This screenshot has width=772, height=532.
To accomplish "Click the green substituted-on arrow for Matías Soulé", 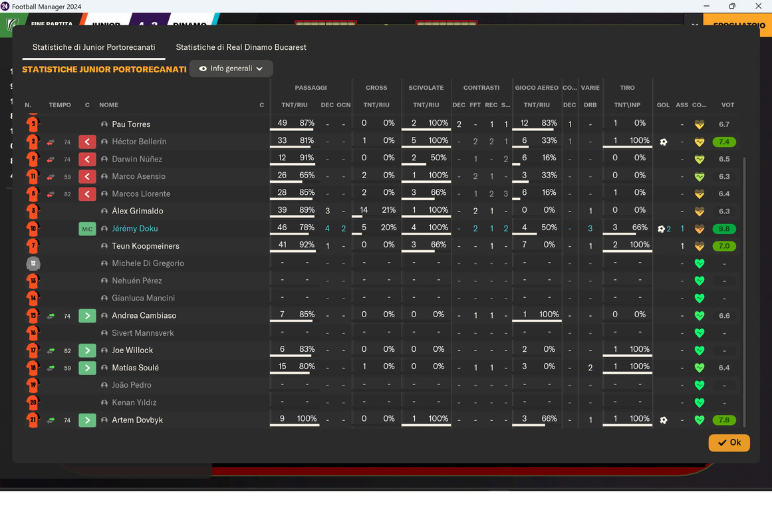I will (x=87, y=368).
